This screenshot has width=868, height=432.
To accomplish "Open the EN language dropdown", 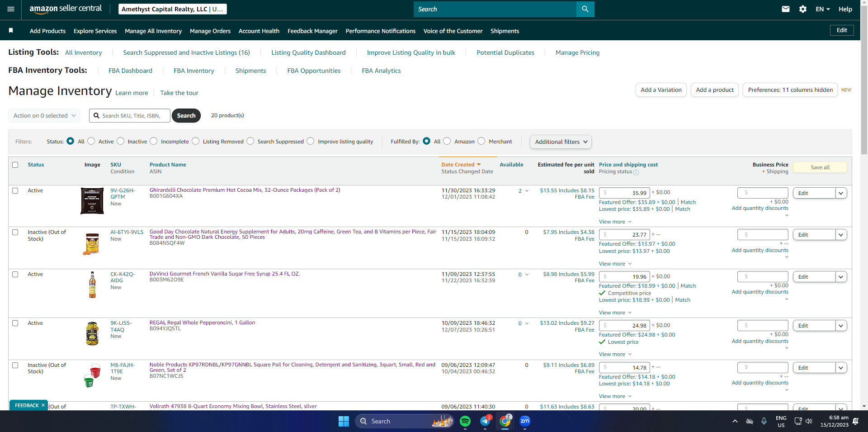I will tap(823, 9).
